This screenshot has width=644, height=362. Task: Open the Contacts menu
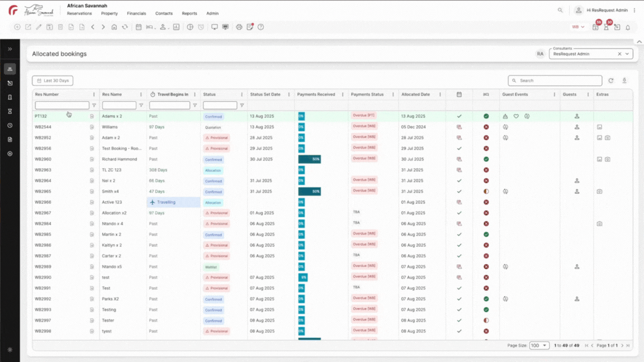tap(164, 13)
